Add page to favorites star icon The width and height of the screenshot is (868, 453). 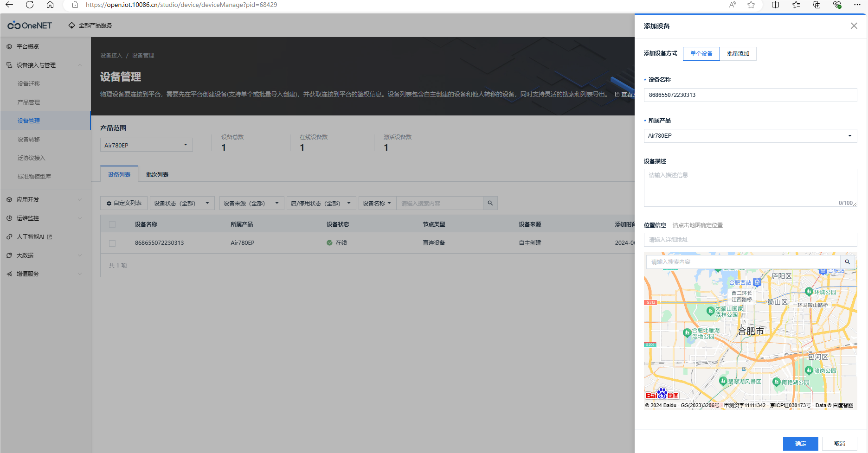[751, 5]
